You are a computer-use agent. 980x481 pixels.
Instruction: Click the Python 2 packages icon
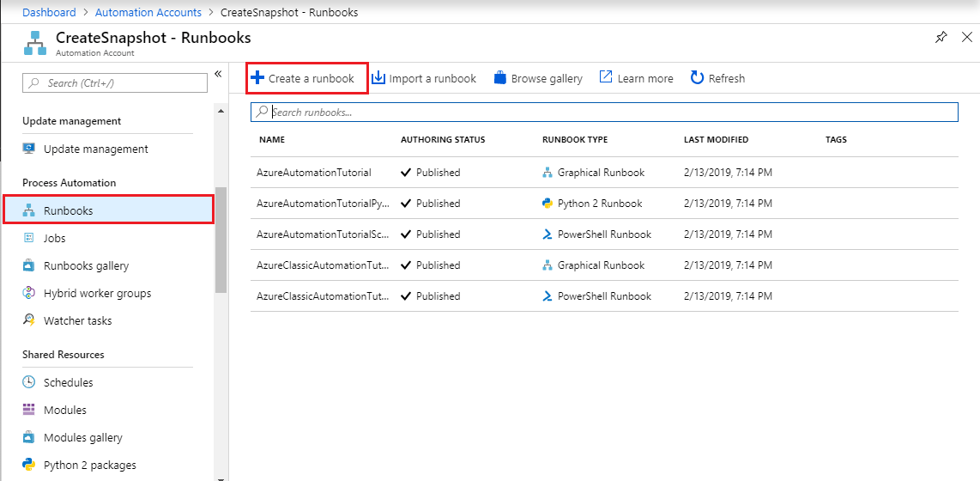(x=29, y=465)
